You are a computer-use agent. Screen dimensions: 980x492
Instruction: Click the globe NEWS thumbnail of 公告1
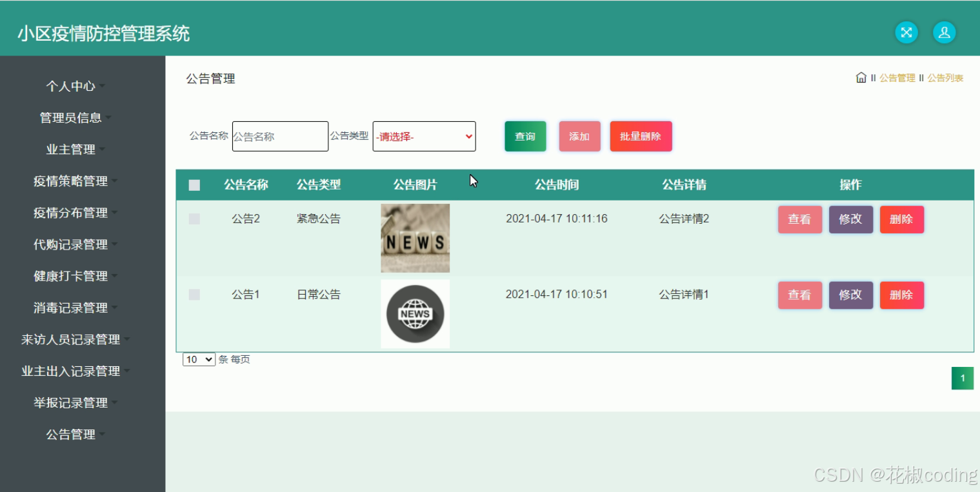point(415,314)
